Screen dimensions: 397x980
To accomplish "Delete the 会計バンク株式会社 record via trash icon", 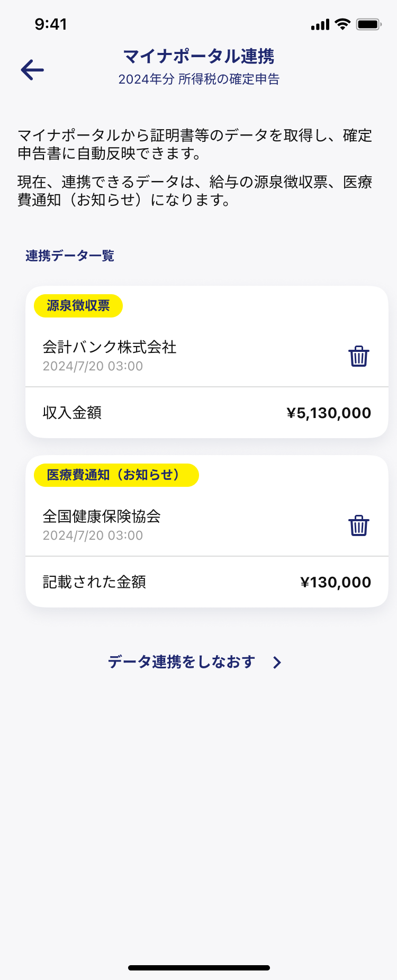I will [x=358, y=356].
